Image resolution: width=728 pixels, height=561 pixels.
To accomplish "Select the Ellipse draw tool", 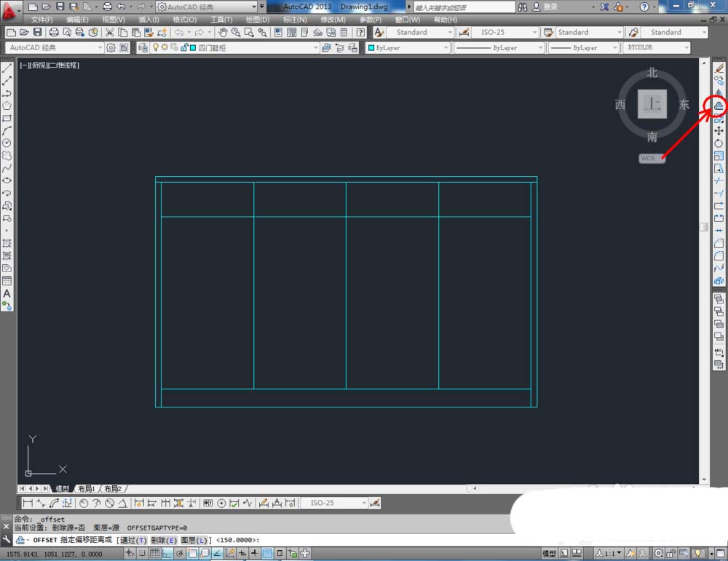I will click(x=7, y=180).
